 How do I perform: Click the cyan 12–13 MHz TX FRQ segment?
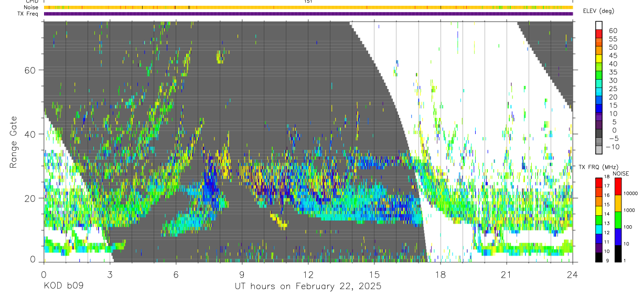point(598,229)
